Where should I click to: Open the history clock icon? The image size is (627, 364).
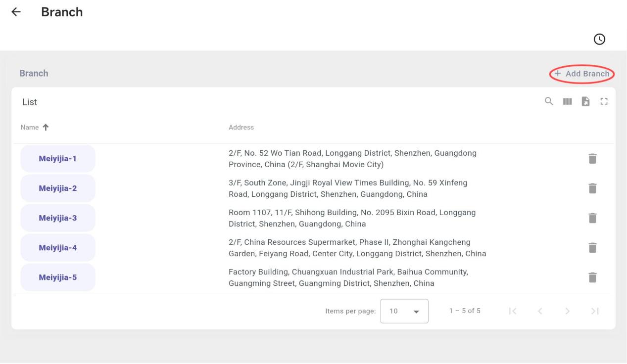pos(599,39)
